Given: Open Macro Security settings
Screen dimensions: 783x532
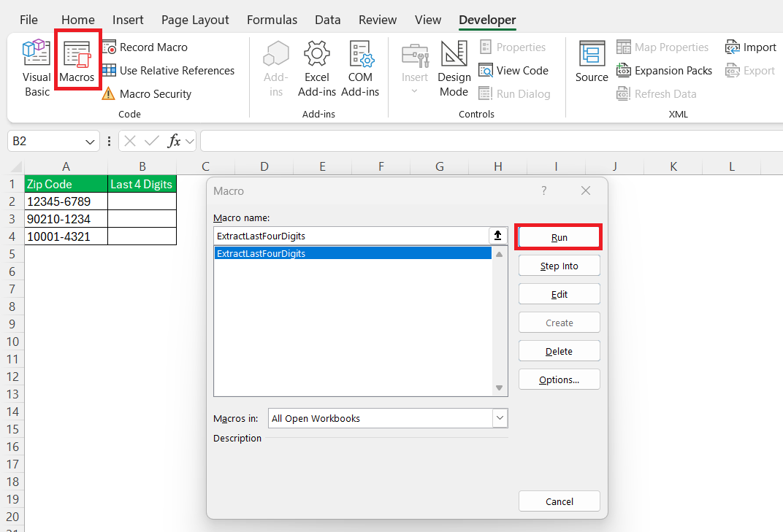Looking at the screenshot, I should coord(147,94).
